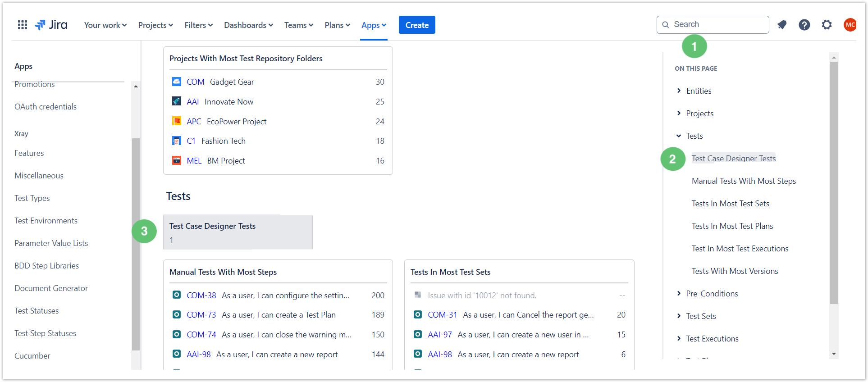
Task: Open the MC user avatar menu
Action: pyautogui.click(x=850, y=25)
